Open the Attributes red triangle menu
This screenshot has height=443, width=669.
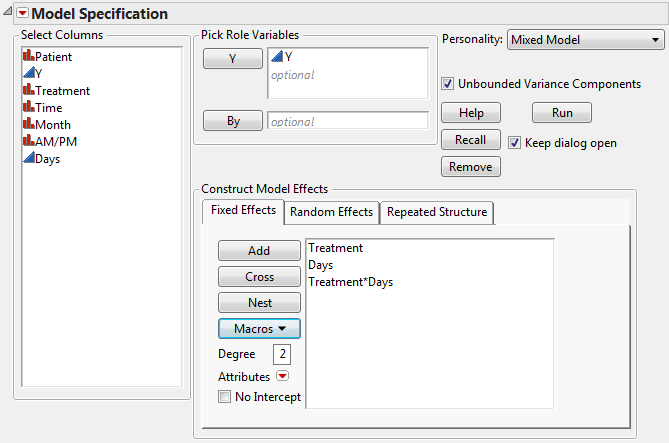tap(282, 377)
